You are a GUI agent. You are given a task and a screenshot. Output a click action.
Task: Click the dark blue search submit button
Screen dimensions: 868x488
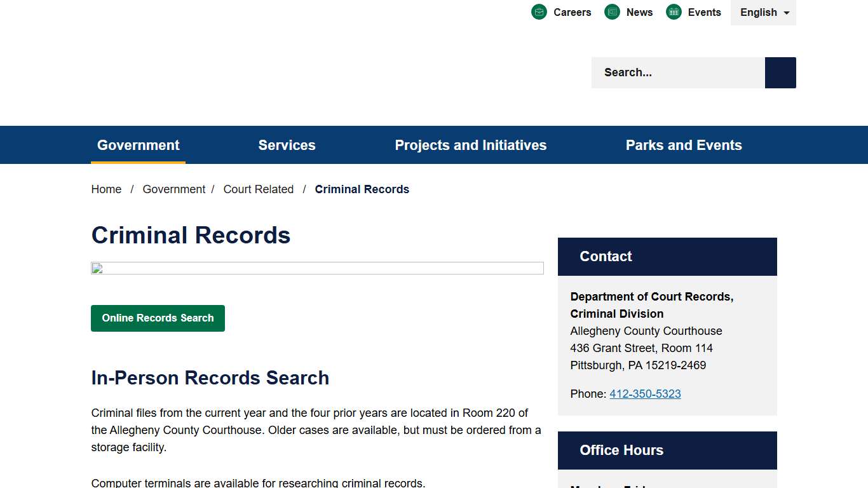(x=780, y=72)
